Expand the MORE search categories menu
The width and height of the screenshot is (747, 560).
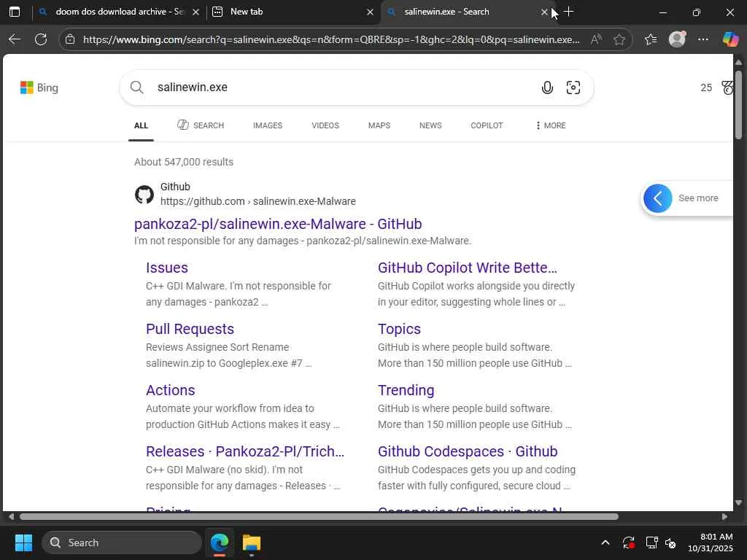tap(550, 125)
